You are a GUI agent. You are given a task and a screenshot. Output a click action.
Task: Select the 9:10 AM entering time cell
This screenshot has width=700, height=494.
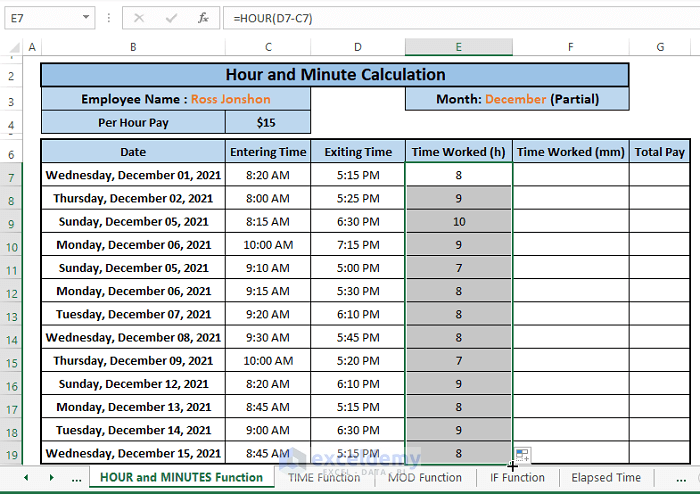(x=268, y=268)
